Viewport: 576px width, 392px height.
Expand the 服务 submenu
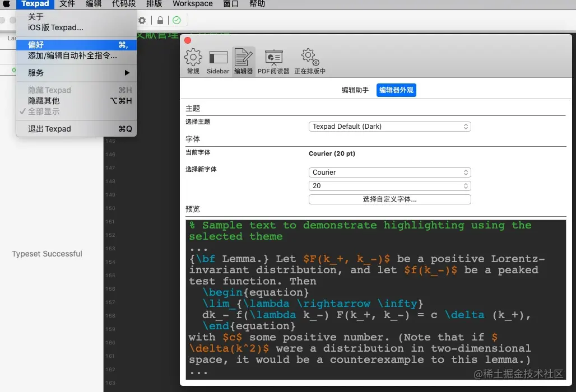[x=76, y=73]
